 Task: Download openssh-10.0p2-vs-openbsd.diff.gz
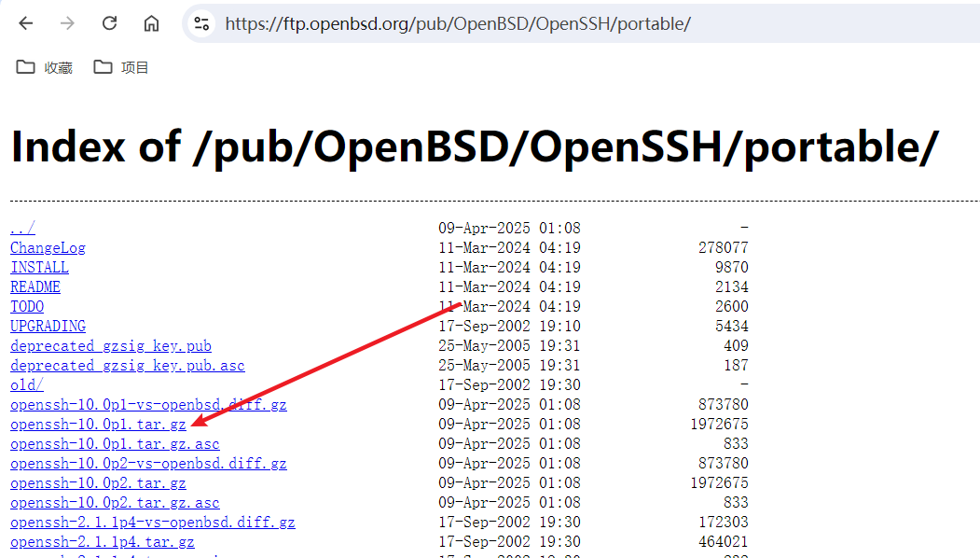click(x=149, y=464)
